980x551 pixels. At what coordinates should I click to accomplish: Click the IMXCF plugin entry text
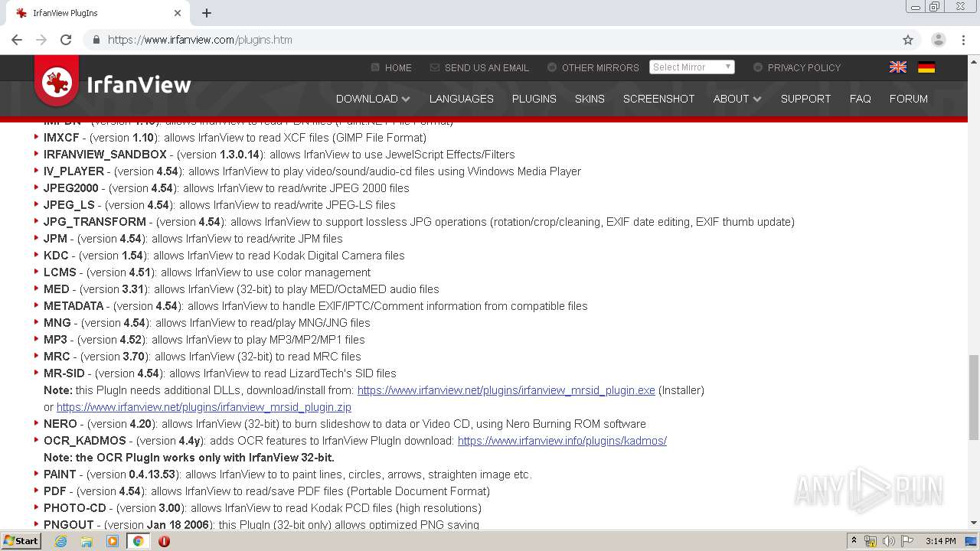click(234, 138)
